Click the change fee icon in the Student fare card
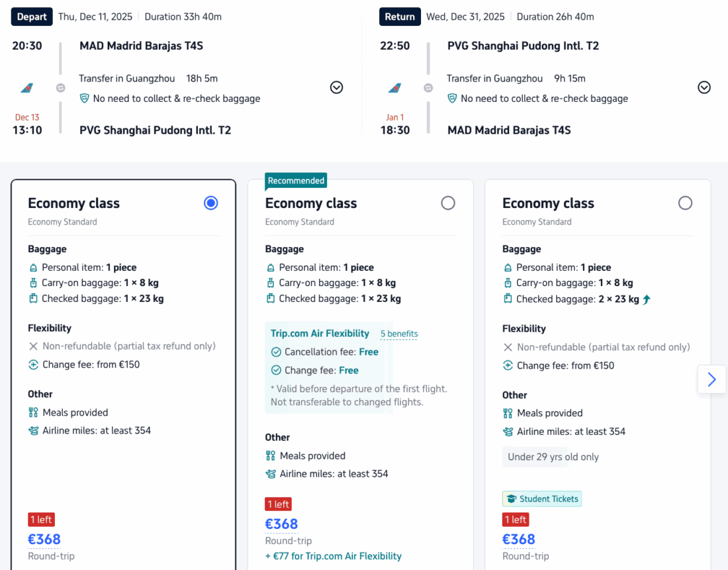728x570 pixels. 508,365
